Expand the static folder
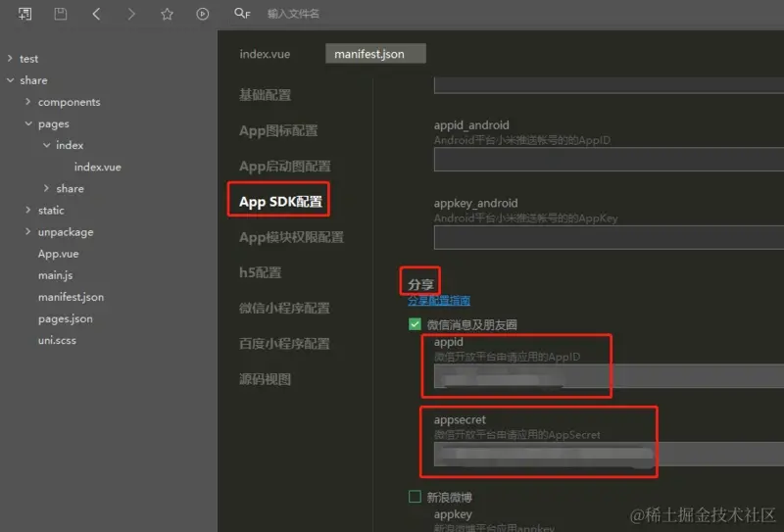Screen dimensions: 784x532 (x=28, y=210)
